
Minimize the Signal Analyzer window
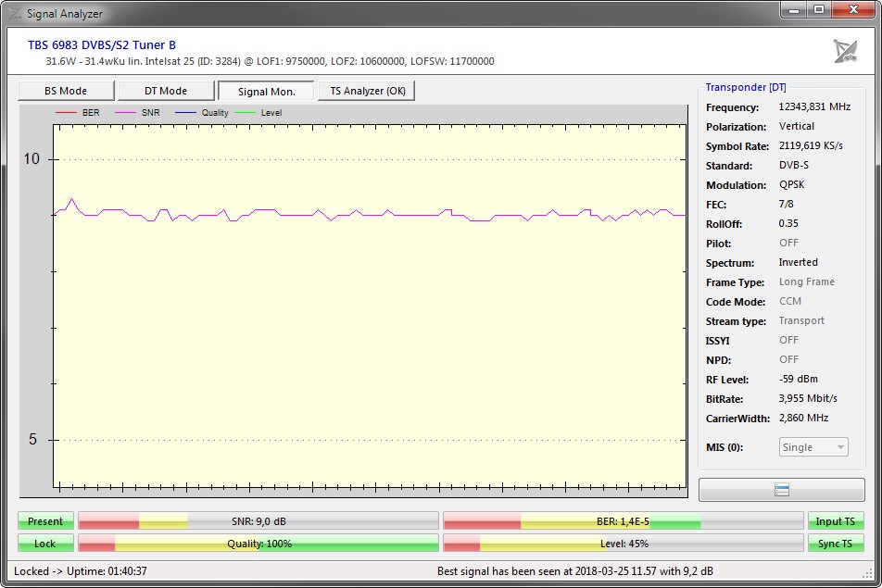[794, 9]
